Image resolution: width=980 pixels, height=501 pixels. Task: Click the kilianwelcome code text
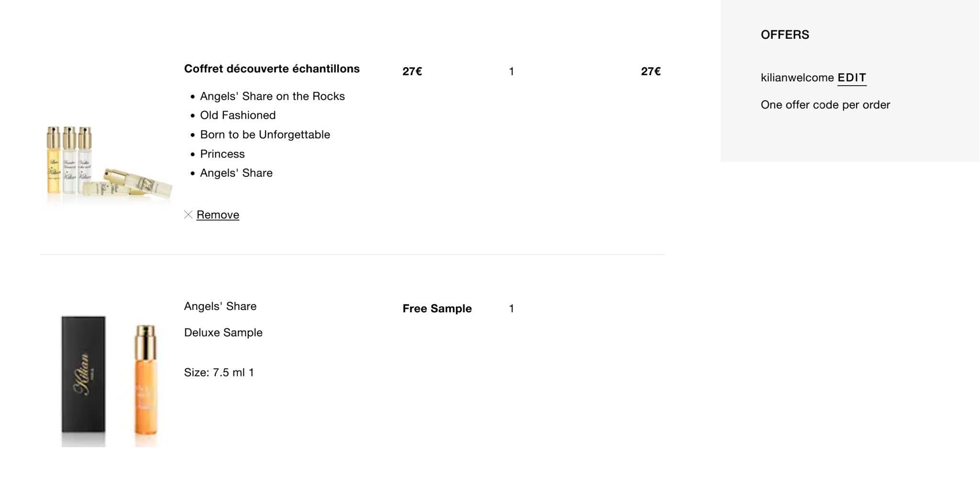click(797, 78)
